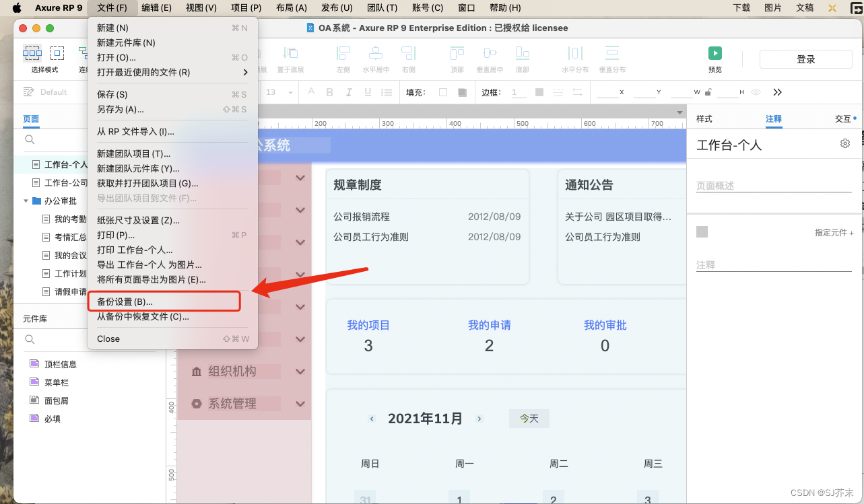Screen dimensions: 864x504
Task: Click the Align Left (左侧) icon
Action: (x=343, y=52)
